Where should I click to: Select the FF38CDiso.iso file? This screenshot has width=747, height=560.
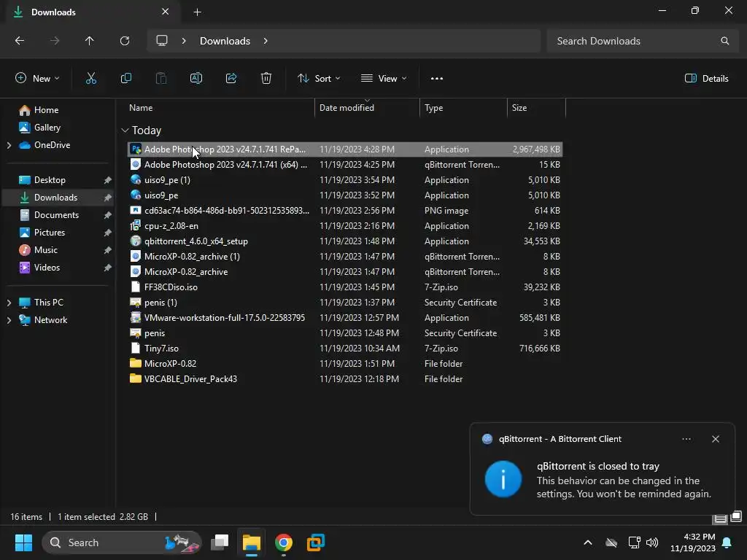(x=345, y=287)
